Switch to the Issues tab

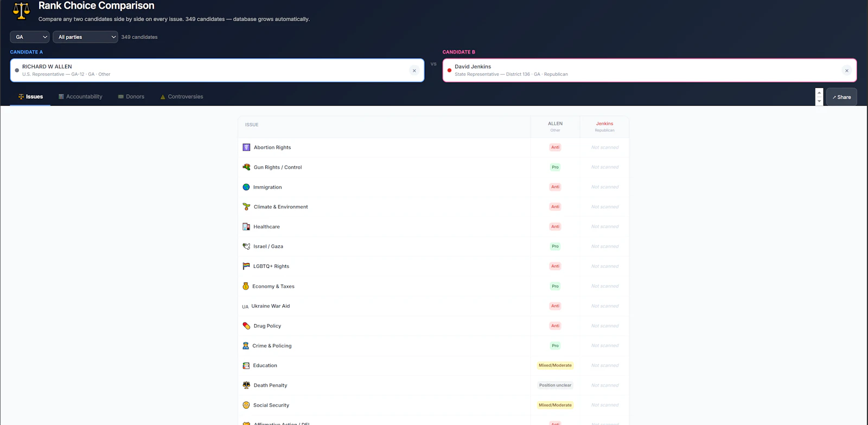[x=30, y=96]
